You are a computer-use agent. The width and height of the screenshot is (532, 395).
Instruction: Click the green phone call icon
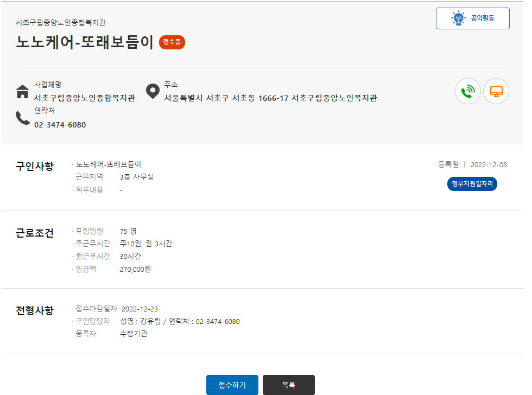tap(467, 91)
